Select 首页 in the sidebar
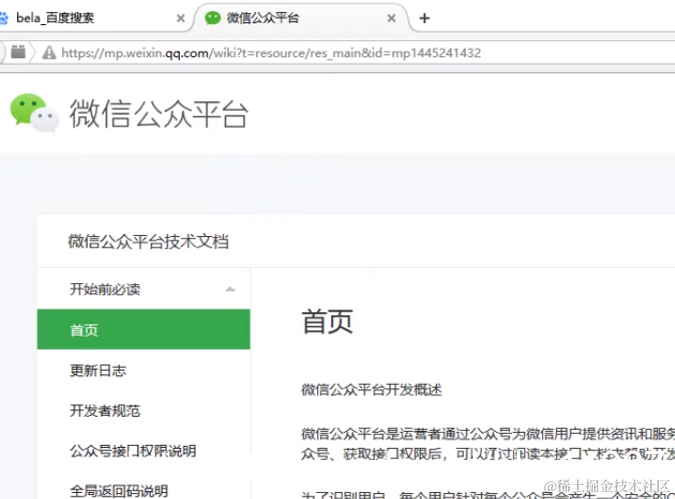This screenshot has width=675, height=499. tap(144, 329)
